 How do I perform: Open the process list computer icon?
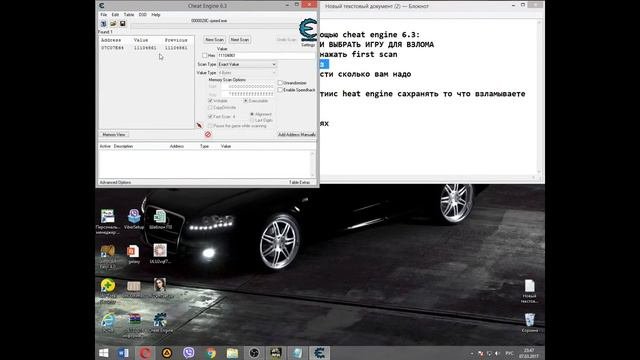[x=104, y=24]
